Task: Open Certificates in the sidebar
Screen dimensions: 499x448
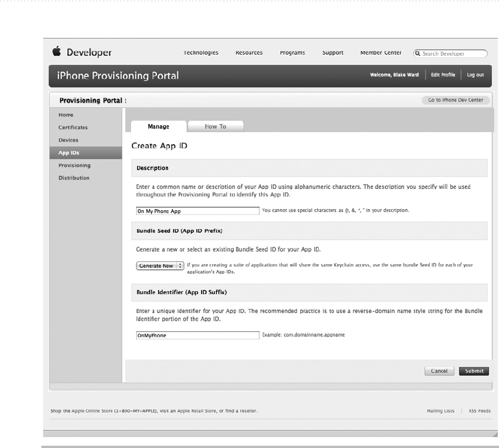Action: pos(73,128)
